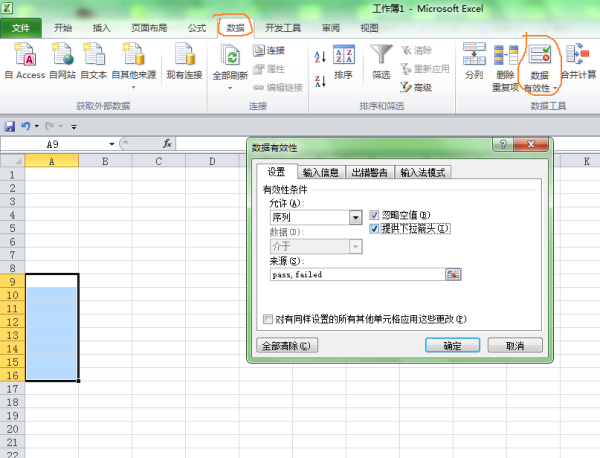Click the 来源 input field
Viewport: 600px width, 458px height.
pyautogui.click(x=355, y=274)
